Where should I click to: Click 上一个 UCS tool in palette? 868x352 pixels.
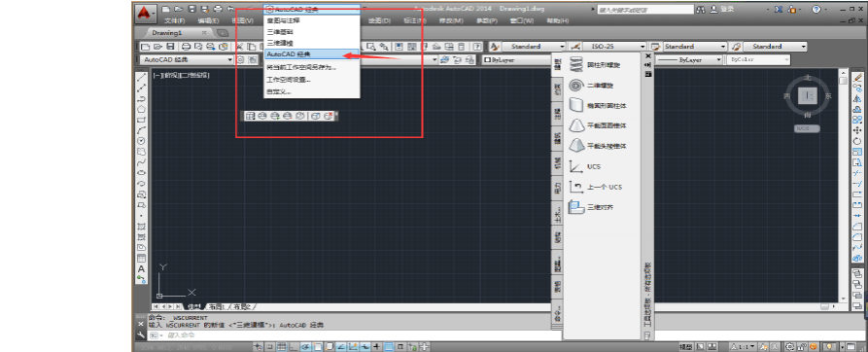coord(596,187)
